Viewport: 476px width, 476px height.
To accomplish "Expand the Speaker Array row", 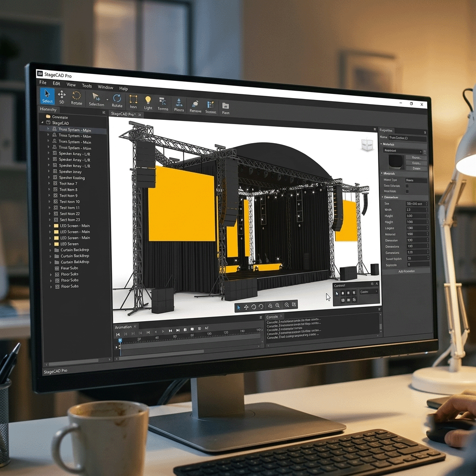I will coord(49,171).
